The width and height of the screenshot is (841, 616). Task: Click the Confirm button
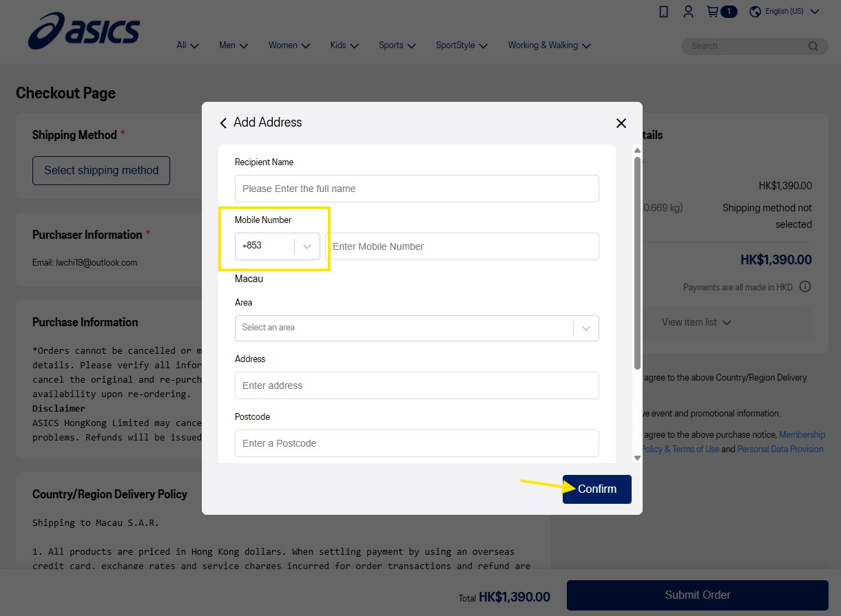click(597, 489)
